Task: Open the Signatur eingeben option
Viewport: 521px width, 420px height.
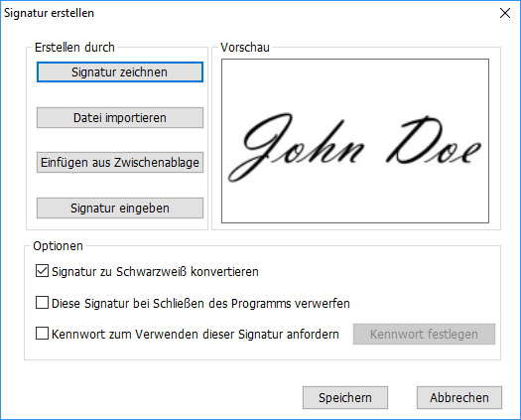Action: click(120, 208)
